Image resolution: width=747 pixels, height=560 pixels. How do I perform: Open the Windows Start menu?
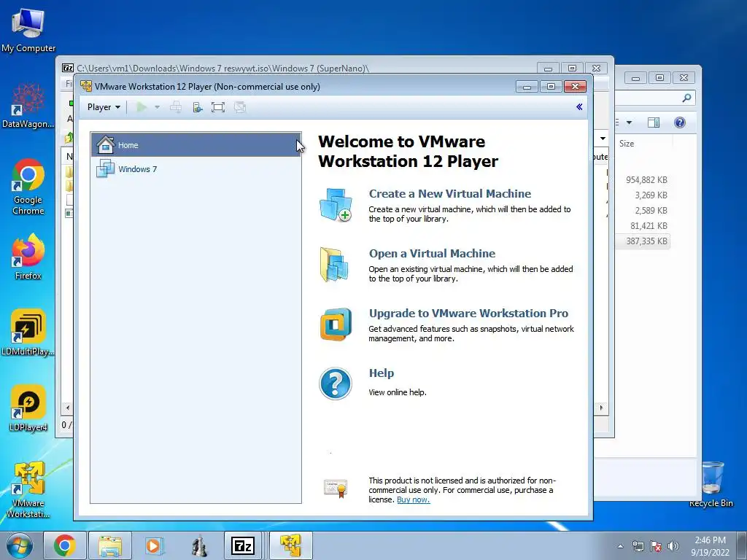pyautogui.click(x=19, y=545)
